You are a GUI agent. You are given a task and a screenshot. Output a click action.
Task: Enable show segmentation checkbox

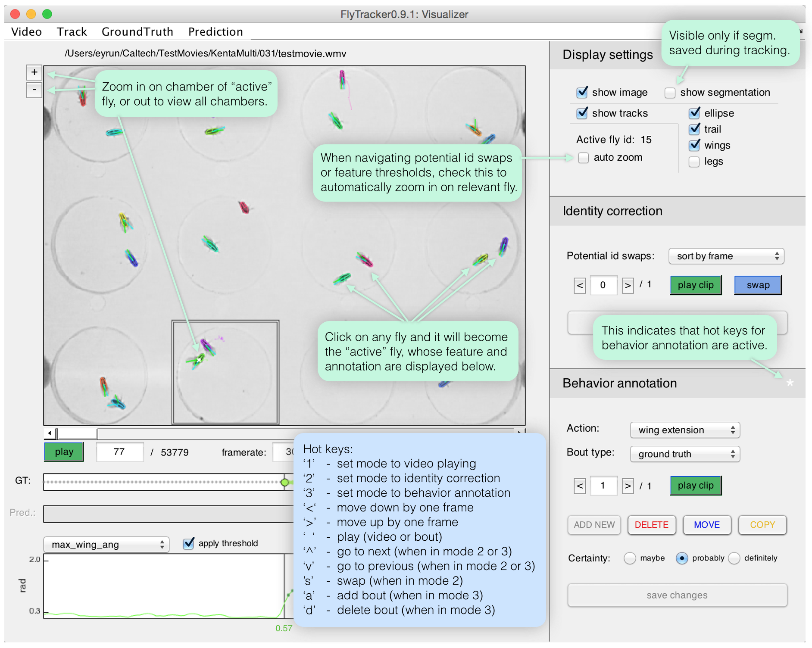tap(670, 93)
